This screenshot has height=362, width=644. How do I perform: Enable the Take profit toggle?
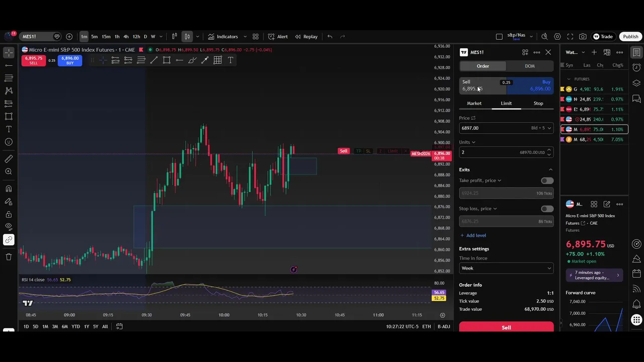pyautogui.click(x=547, y=180)
